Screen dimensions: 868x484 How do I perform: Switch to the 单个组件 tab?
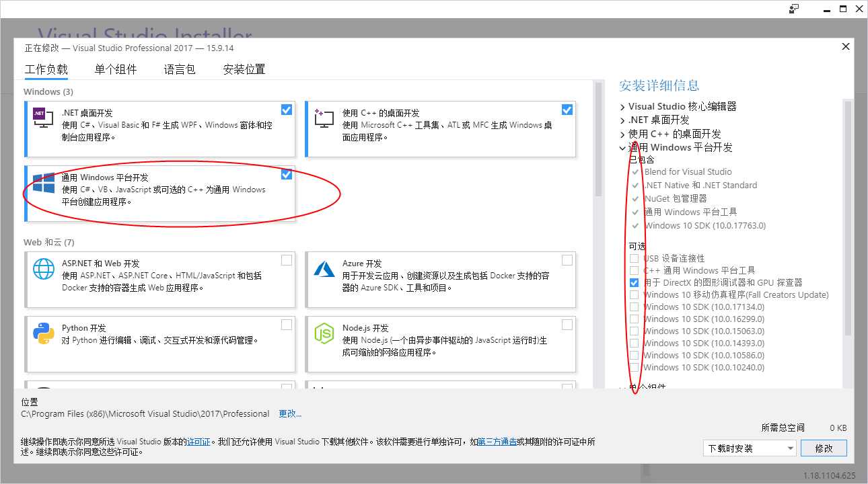tap(116, 69)
